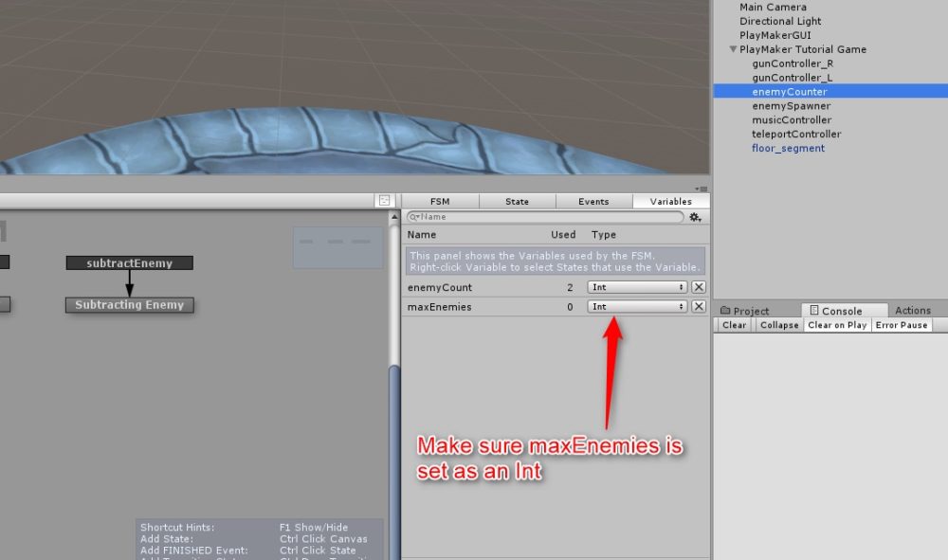Select PlayMakerGUI in hierarchy
Image resolution: width=948 pixels, height=560 pixels.
pyautogui.click(x=775, y=35)
